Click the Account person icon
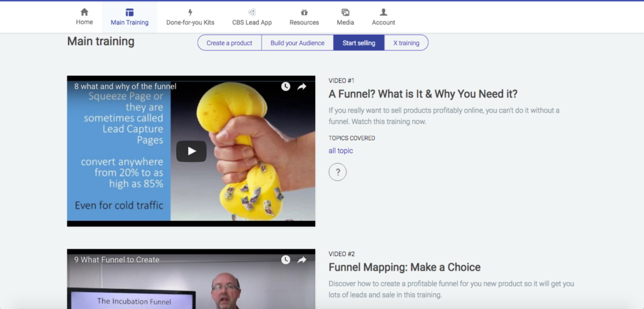This screenshot has width=644, height=309. [x=383, y=13]
